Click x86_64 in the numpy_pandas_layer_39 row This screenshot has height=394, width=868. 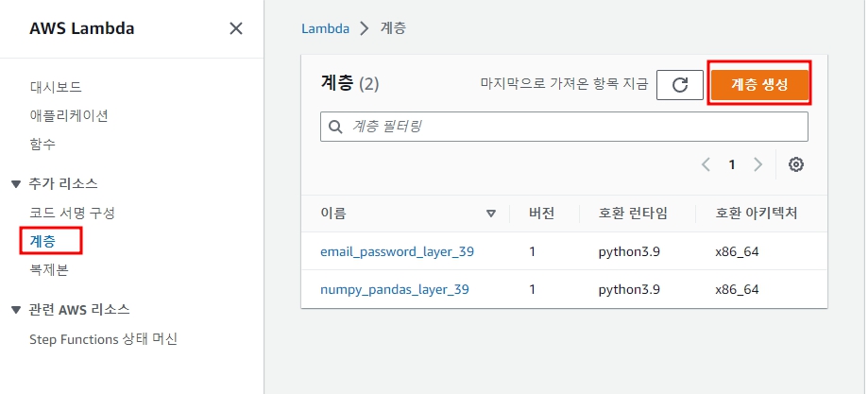coord(737,289)
